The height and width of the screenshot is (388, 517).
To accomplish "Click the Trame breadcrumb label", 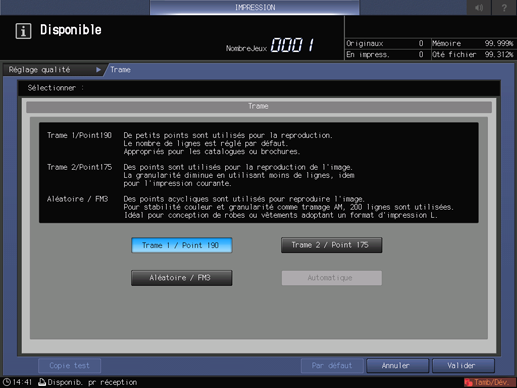I will (x=120, y=70).
